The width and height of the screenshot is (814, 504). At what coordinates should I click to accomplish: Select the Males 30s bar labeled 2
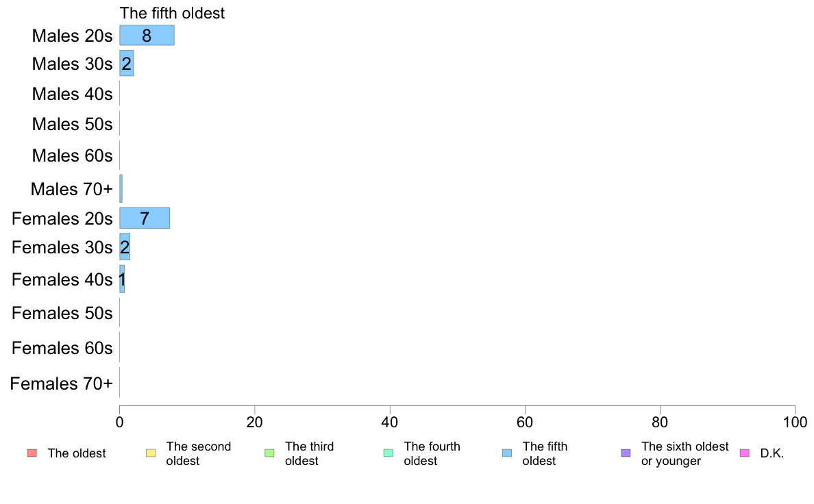tap(127, 63)
